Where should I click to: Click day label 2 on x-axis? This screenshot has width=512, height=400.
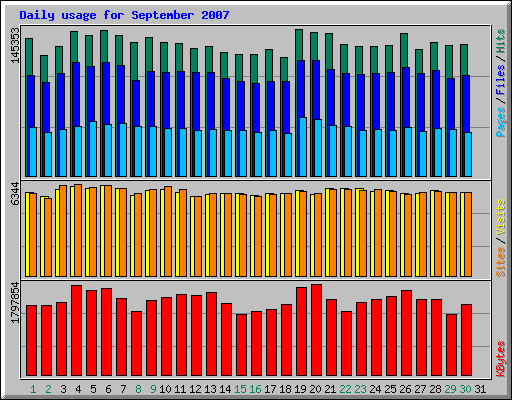48,389
